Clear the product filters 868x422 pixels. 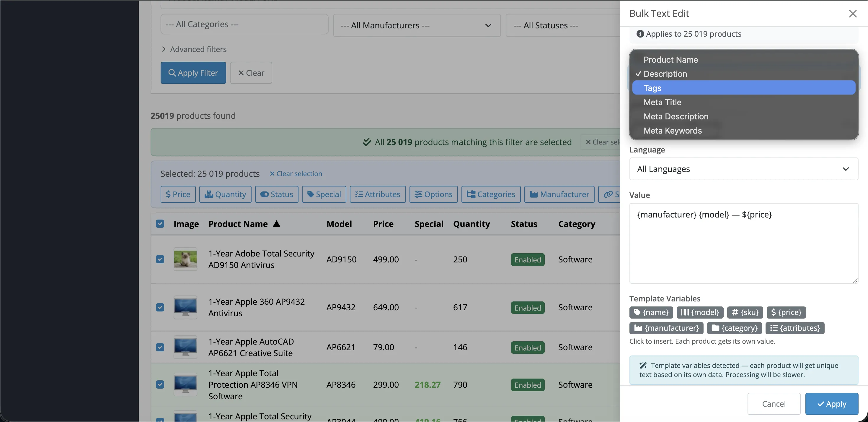[x=251, y=73]
